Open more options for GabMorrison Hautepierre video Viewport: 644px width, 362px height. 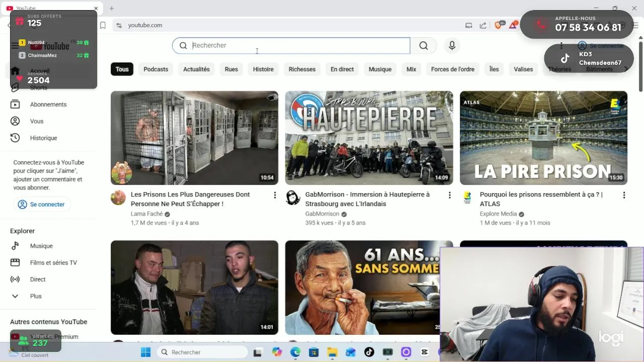click(449, 195)
